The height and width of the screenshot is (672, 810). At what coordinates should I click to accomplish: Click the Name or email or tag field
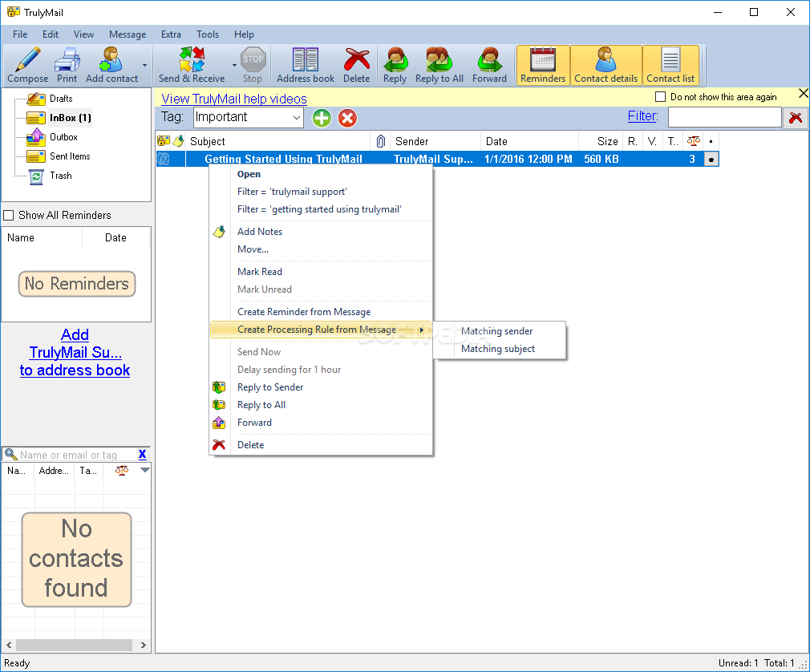click(78, 455)
